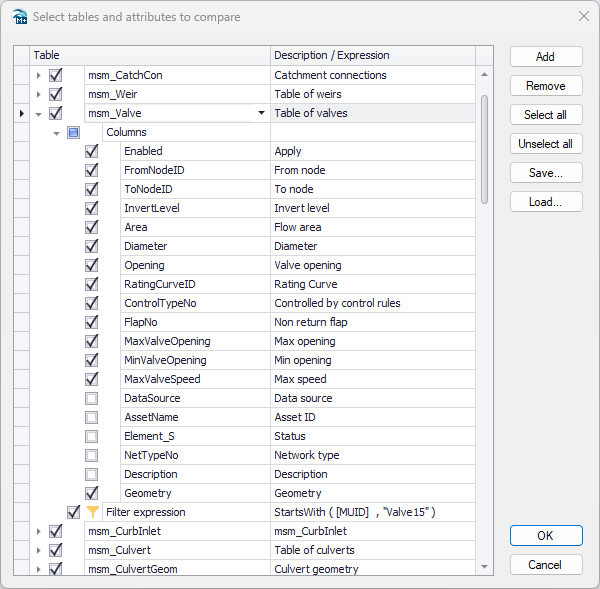Check the AssetName column checkbox
600x589 pixels.
(91, 417)
